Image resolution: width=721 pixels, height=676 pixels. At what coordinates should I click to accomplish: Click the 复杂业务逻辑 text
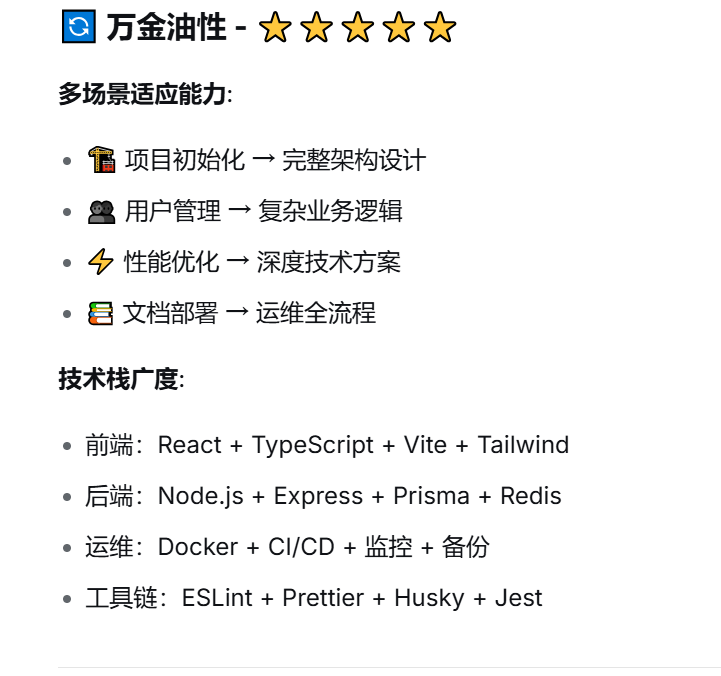(x=330, y=211)
